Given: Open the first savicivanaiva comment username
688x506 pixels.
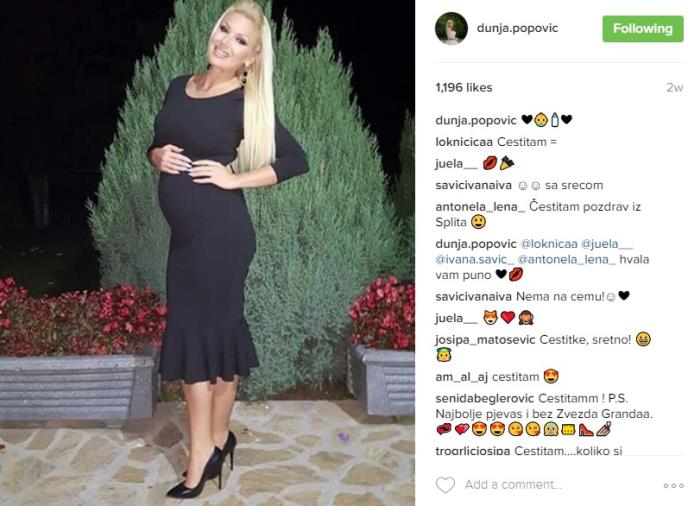Looking at the screenshot, I should 473,185.
